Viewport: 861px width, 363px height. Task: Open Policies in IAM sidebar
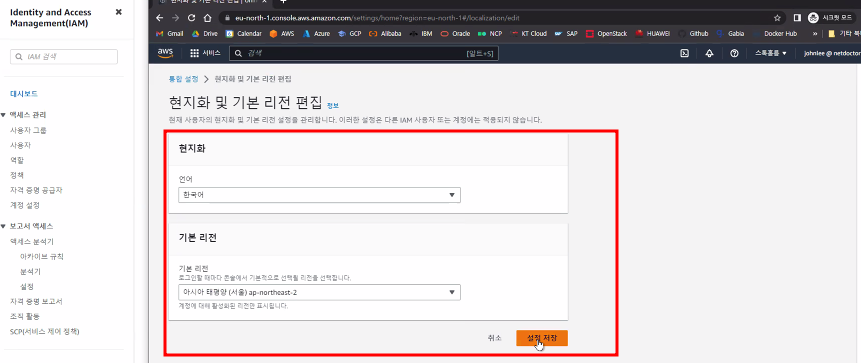[17, 175]
